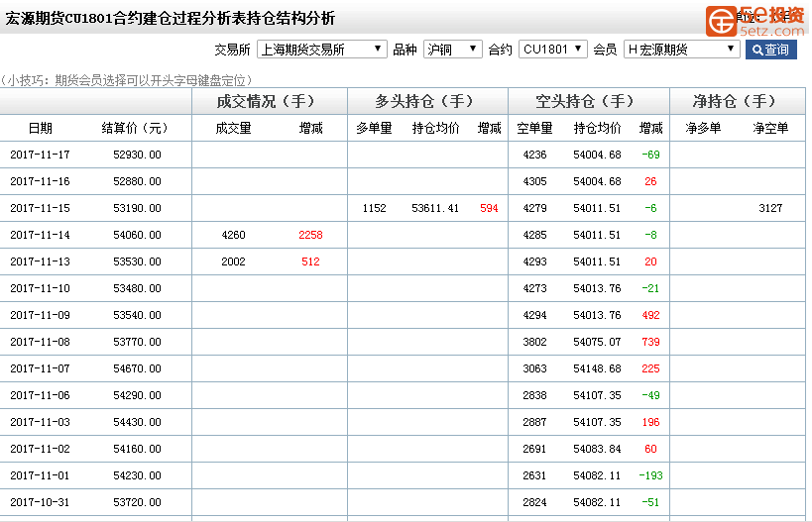Click long change value 594

[x=489, y=208]
